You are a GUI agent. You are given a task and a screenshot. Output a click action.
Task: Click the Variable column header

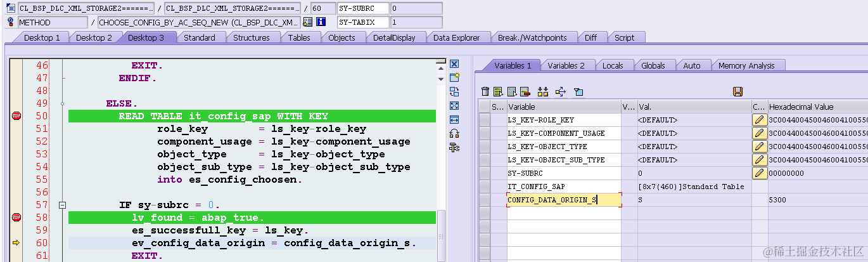(x=564, y=107)
